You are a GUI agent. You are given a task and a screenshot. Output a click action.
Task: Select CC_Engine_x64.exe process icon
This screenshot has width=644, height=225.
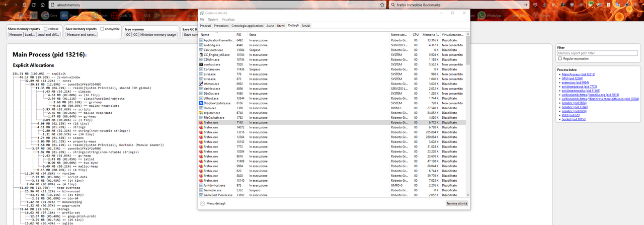[x=201, y=54]
